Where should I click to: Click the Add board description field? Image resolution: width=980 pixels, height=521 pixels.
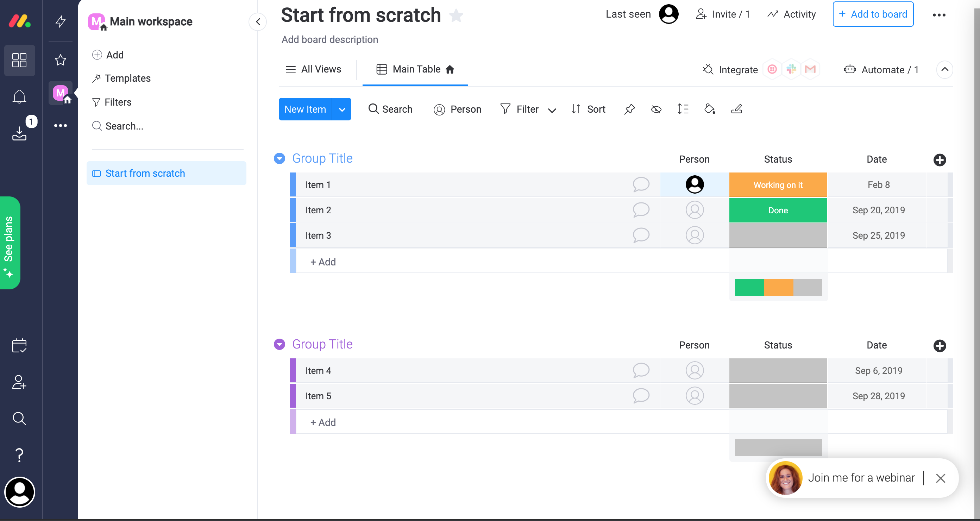click(329, 39)
